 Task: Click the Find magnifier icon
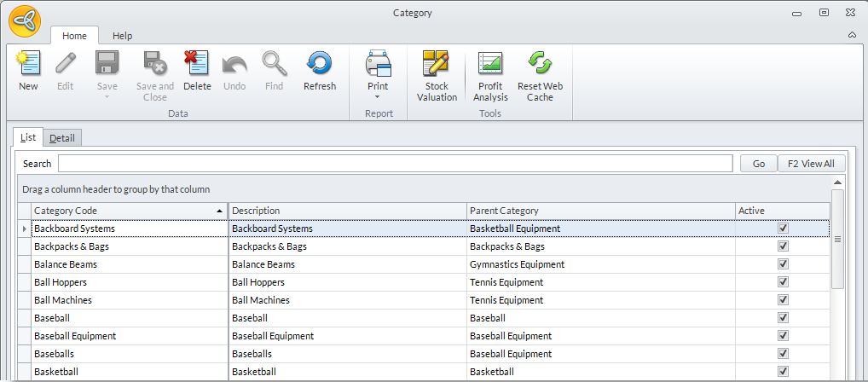274,65
